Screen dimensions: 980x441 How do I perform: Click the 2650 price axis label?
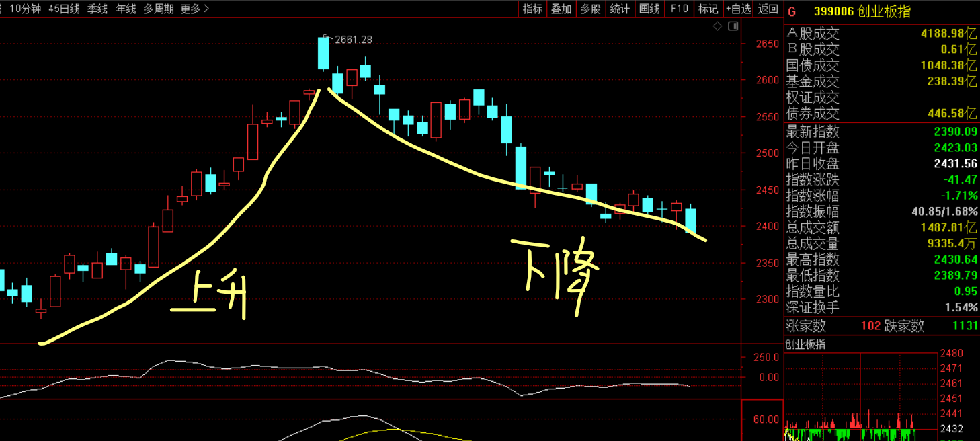[x=766, y=44]
